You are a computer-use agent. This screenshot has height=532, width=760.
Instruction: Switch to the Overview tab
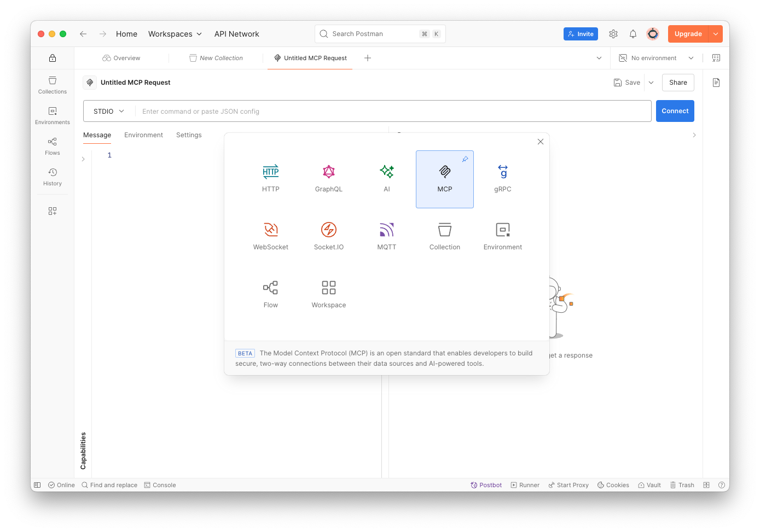tap(121, 58)
